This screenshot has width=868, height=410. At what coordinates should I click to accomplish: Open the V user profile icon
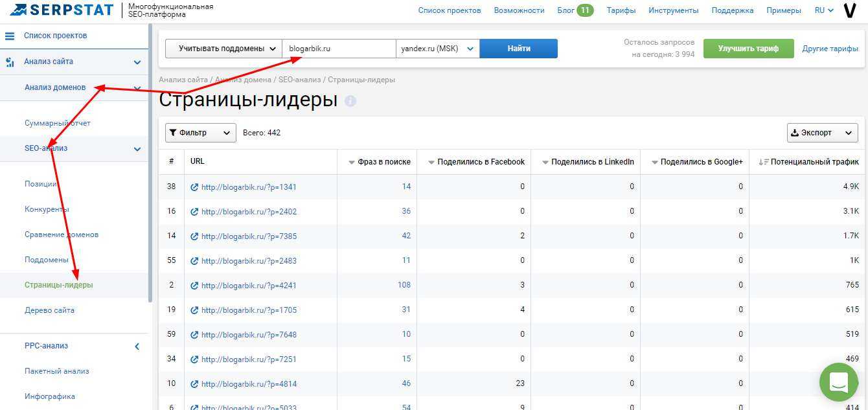pos(850,10)
